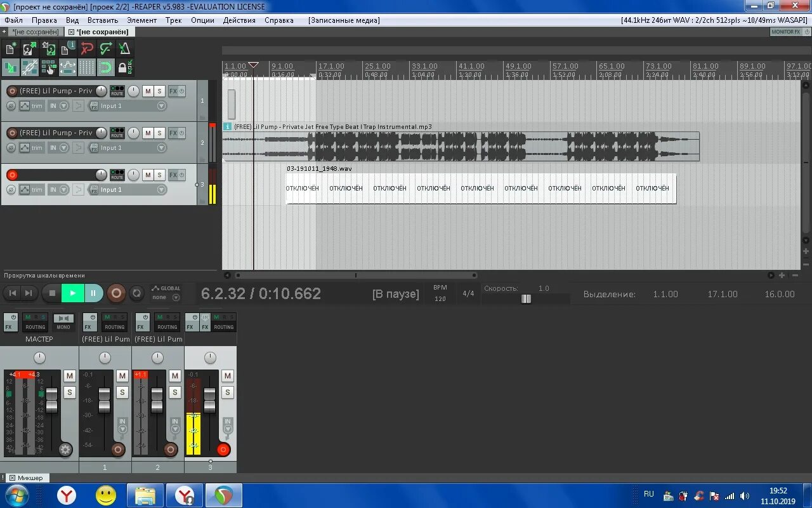Open Файл menu
The width and height of the screenshot is (812, 508).
13,20
